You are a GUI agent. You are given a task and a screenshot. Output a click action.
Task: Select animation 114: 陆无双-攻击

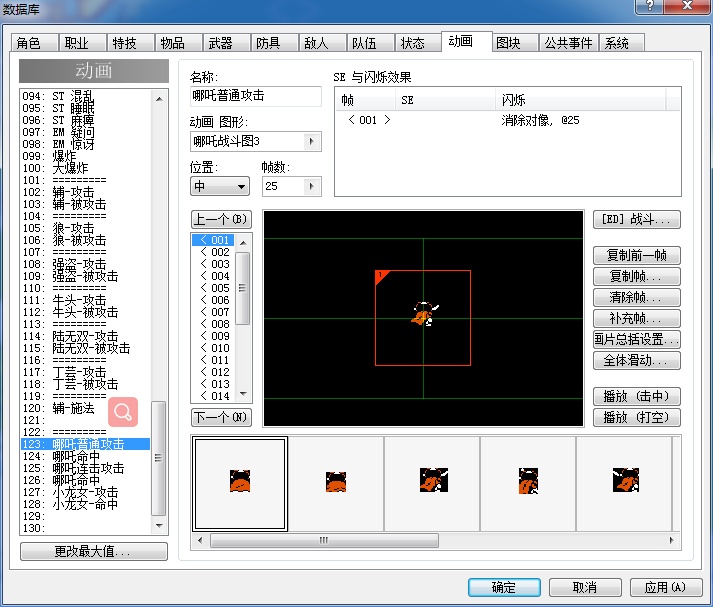(x=85, y=336)
